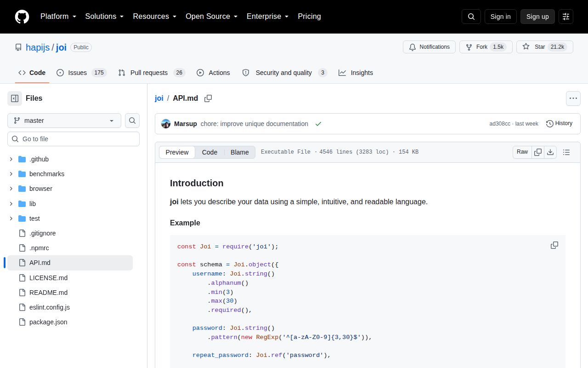
Task: Switch to Code file view
Action: point(209,152)
